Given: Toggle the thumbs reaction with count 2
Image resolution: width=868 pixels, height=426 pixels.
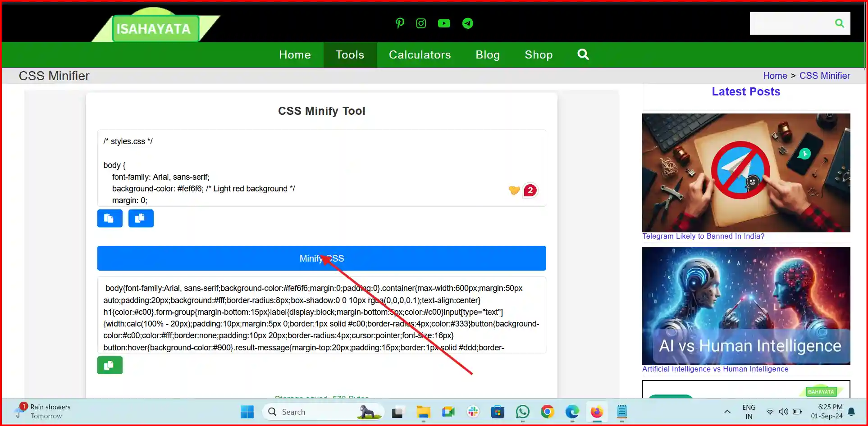Looking at the screenshot, I should point(530,190).
